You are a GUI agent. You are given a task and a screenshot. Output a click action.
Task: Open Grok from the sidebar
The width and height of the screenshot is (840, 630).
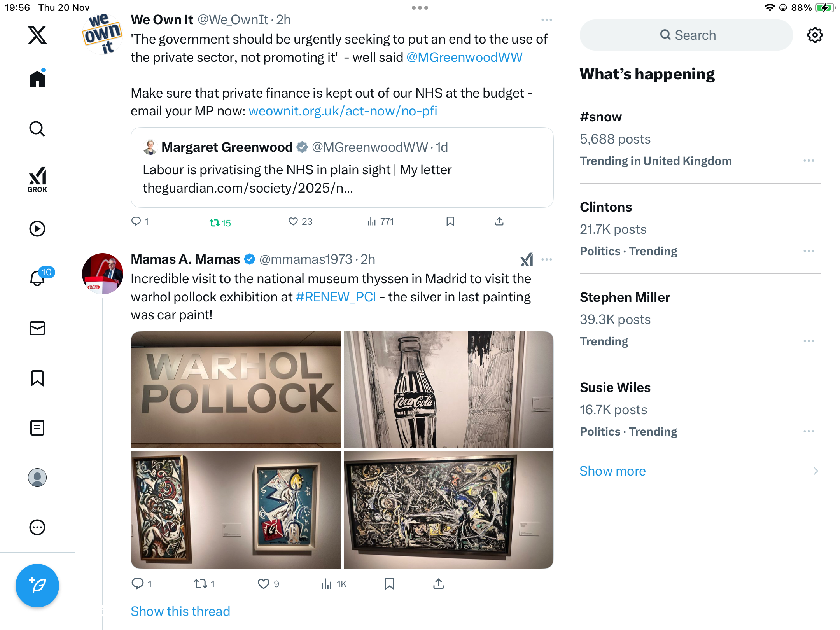pyautogui.click(x=37, y=179)
